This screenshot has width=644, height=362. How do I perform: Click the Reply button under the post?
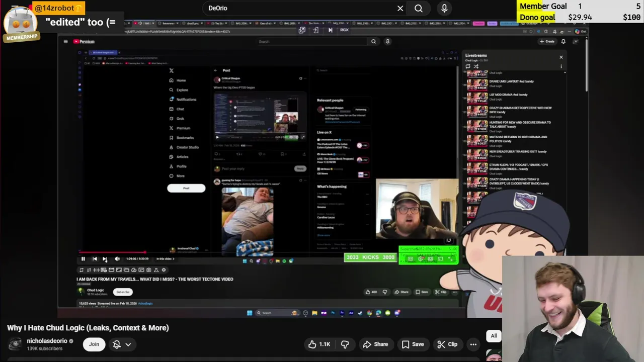[300, 168]
